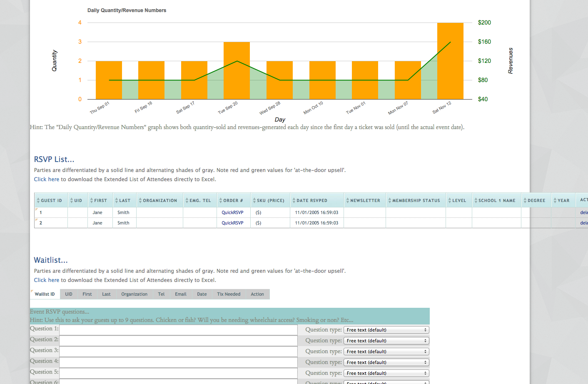
Task: Click the Daily Quantity/Revenue Numbers chart title
Action: click(127, 10)
